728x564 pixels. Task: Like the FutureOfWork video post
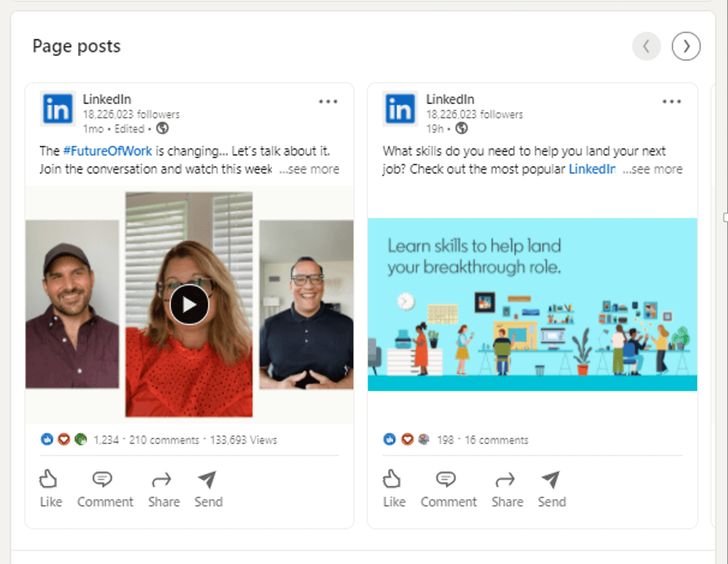(50, 488)
